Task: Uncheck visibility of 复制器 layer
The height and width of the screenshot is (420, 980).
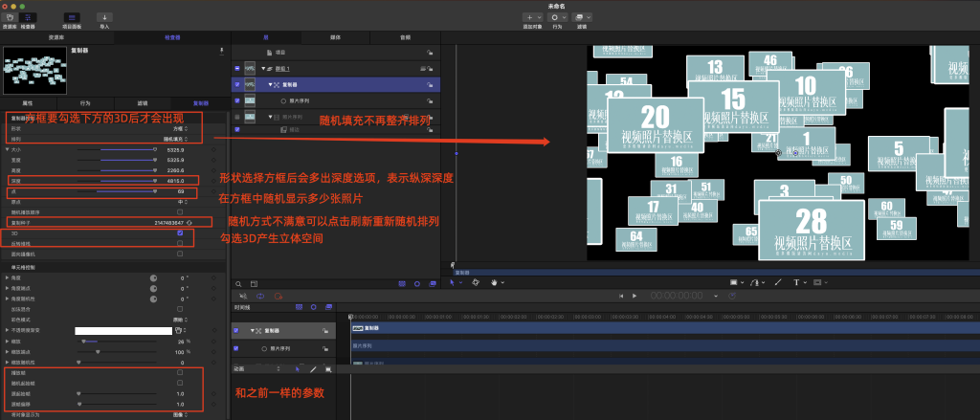Action: click(x=237, y=85)
